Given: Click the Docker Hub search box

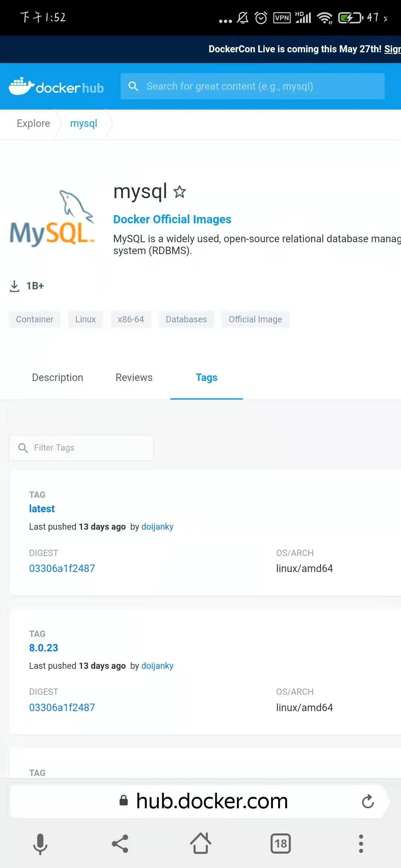Looking at the screenshot, I should (x=252, y=86).
